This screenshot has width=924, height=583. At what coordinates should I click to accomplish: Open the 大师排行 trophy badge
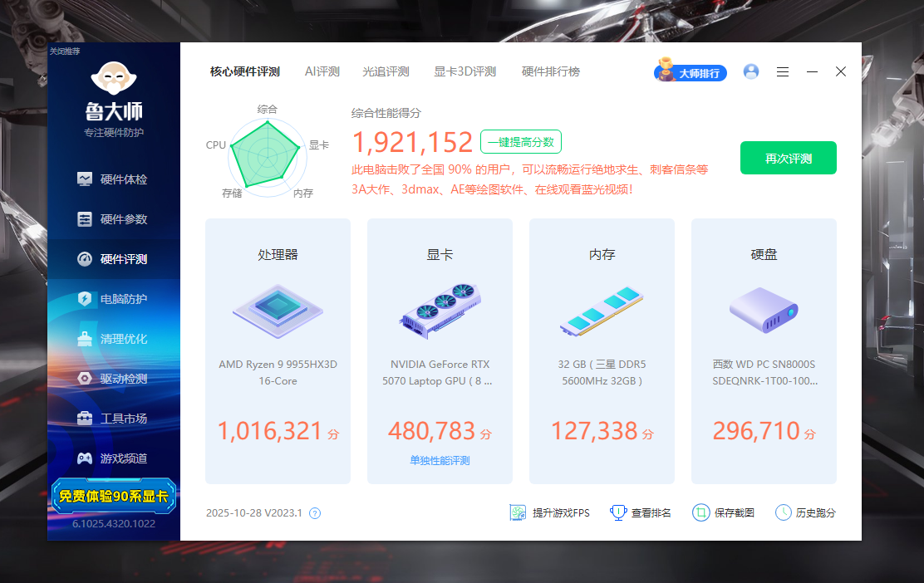click(x=690, y=71)
